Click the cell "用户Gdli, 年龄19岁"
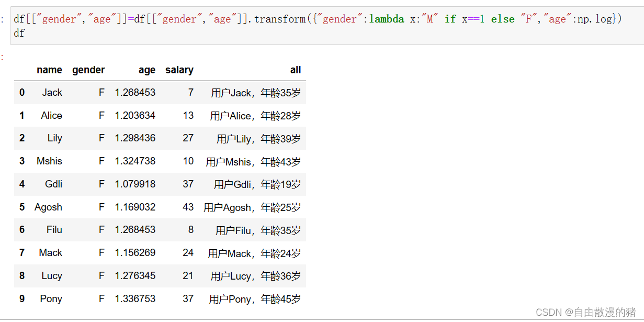This screenshot has width=644, height=322. [258, 185]
